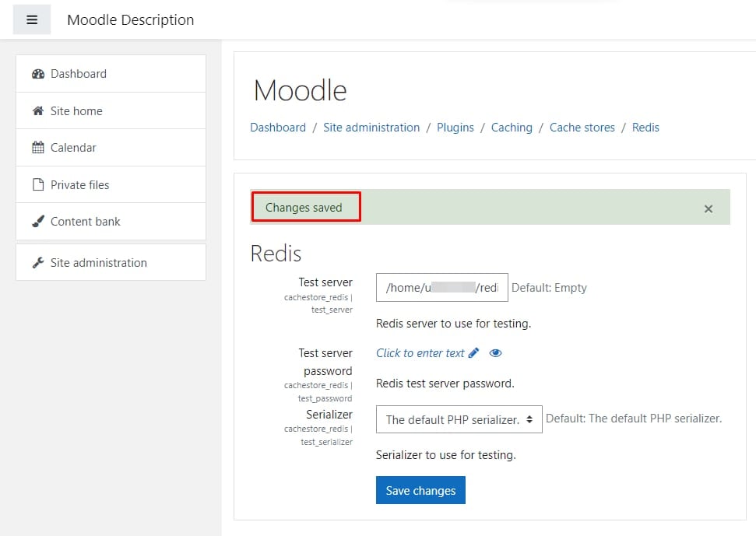Open Site administration in sidebar

point(111,262)
